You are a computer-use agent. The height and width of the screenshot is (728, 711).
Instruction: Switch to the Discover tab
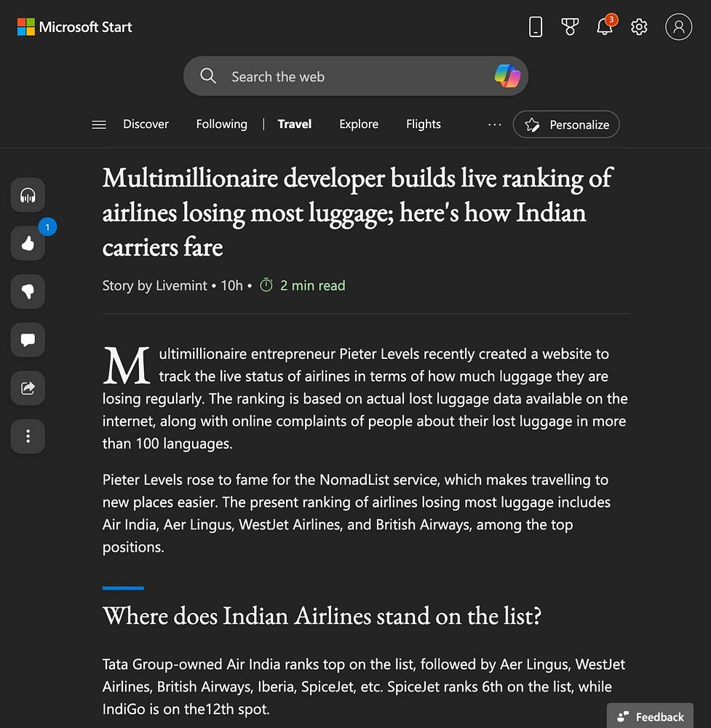coord(146,124)
